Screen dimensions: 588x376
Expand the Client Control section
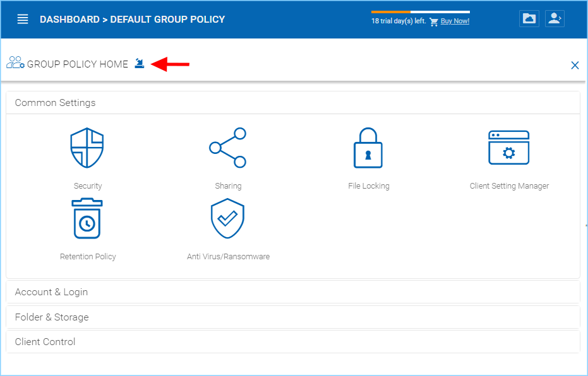coord(293,341)
